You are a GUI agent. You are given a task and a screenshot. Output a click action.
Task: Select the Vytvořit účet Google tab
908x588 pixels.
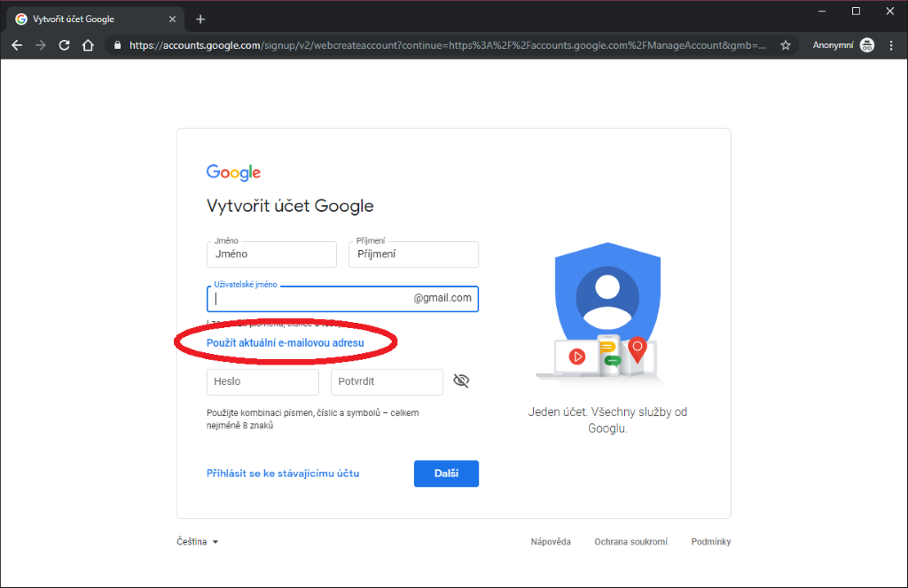click(96, 20)
